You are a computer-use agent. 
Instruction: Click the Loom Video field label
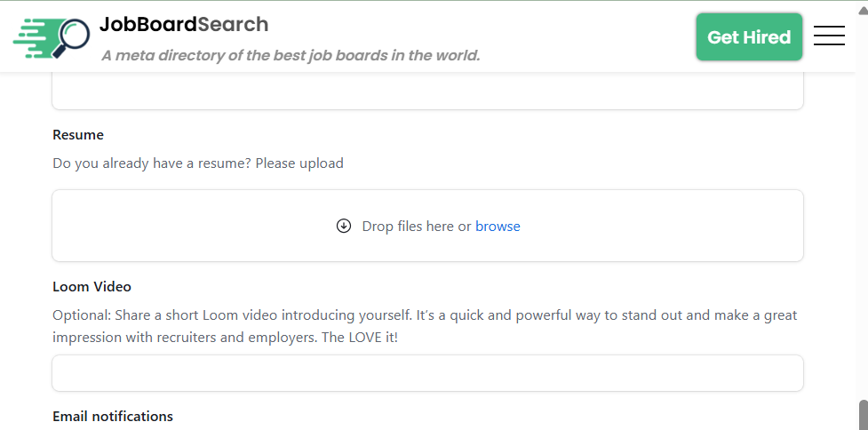pos(92,287)
